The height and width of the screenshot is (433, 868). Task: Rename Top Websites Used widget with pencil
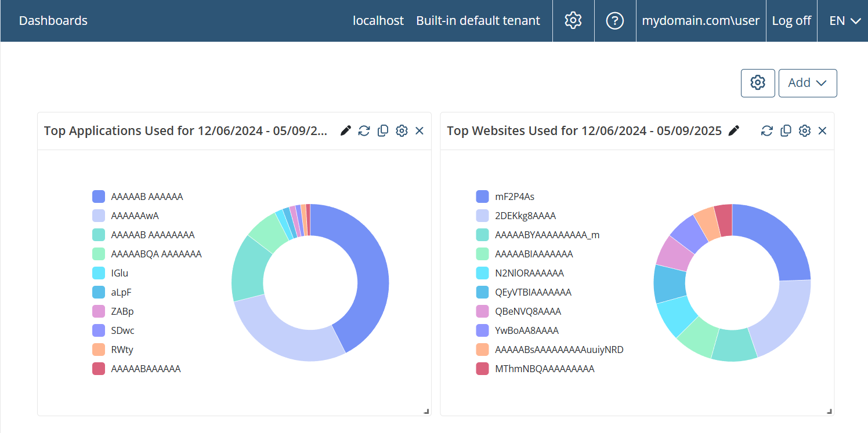tap(734, 131)
